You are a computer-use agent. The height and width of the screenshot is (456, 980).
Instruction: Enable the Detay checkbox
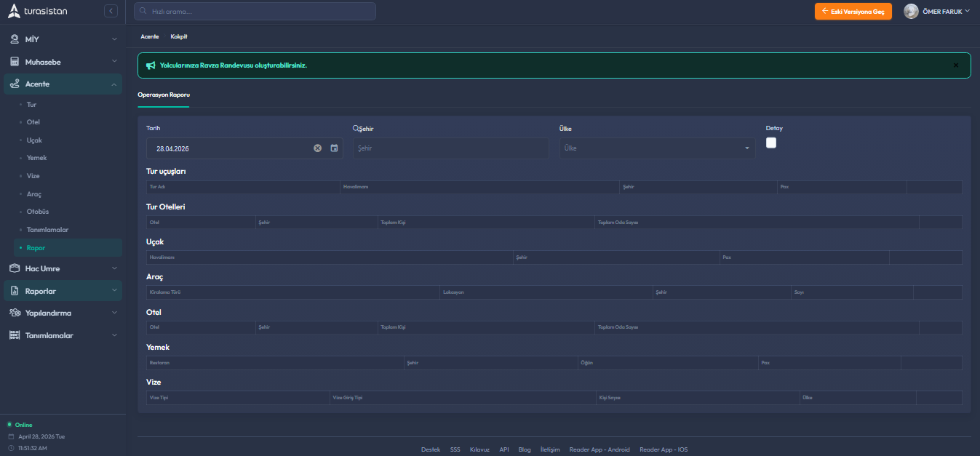(771, 143)
